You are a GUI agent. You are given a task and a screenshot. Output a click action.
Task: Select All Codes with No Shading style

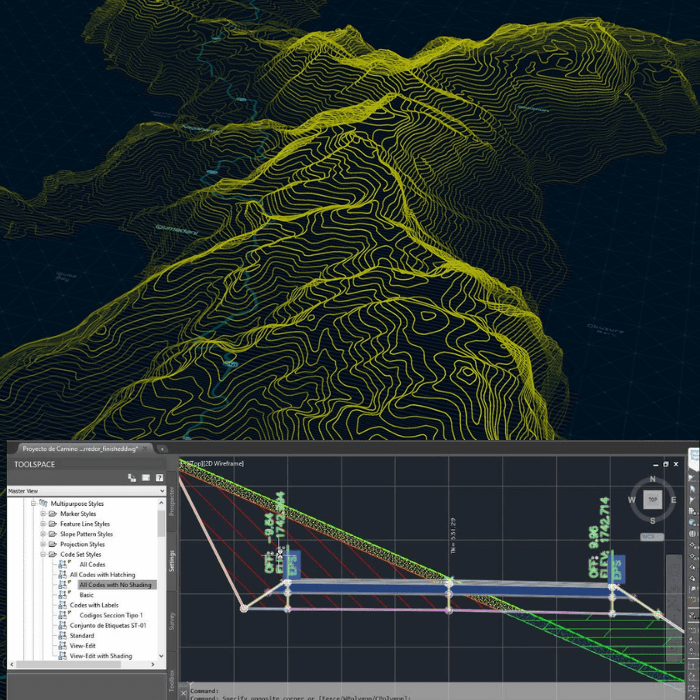[x=115, y=585]
